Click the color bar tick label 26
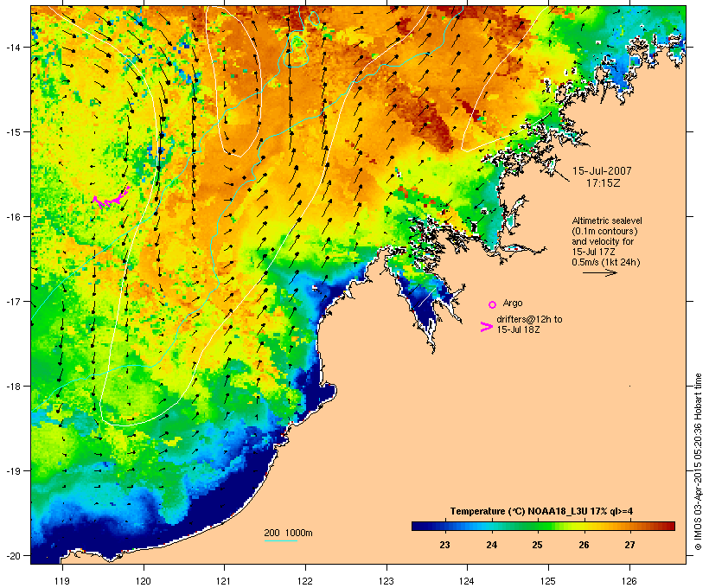The width and height of the screenshot is (709, 588). coord(584,545)
